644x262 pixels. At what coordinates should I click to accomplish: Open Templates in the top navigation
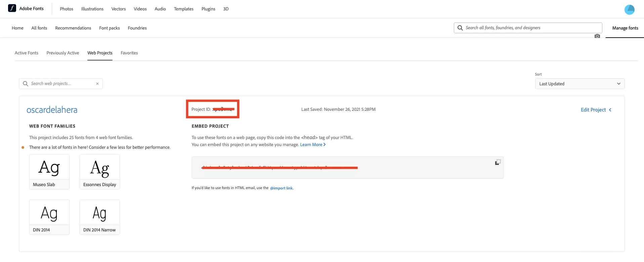(x=183, y=9)
